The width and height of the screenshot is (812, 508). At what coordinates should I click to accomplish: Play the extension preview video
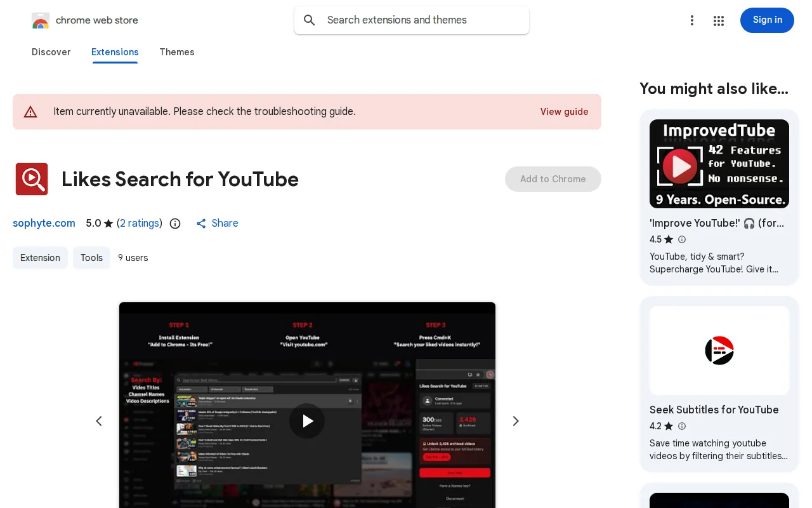click(x=307, y=421)
